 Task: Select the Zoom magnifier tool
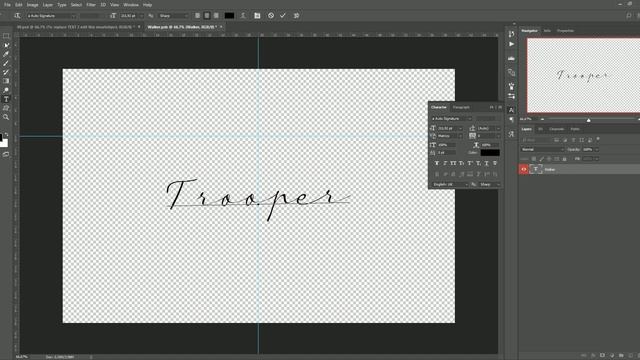click(x=6, y=117)
